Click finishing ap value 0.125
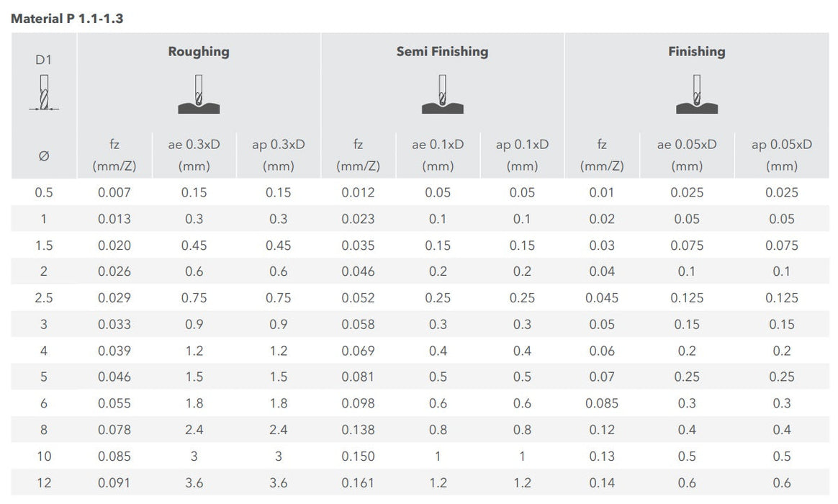This screenshot has height=504, width=838. [781, 297]
